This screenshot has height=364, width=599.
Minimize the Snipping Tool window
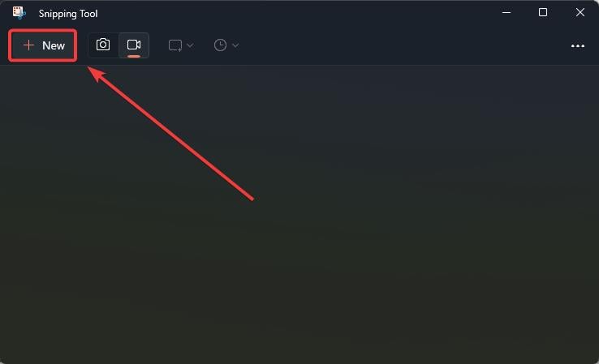click(506, 12)
